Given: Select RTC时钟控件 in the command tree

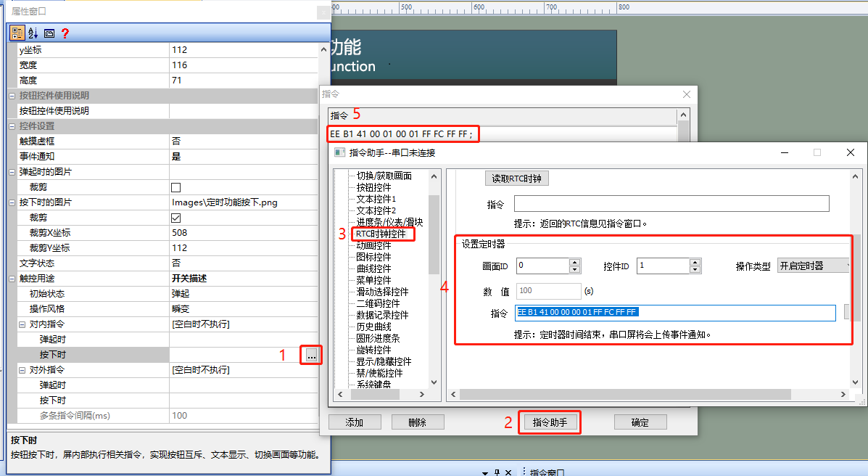Looking at the screenshot, I should tap(381, 234).
